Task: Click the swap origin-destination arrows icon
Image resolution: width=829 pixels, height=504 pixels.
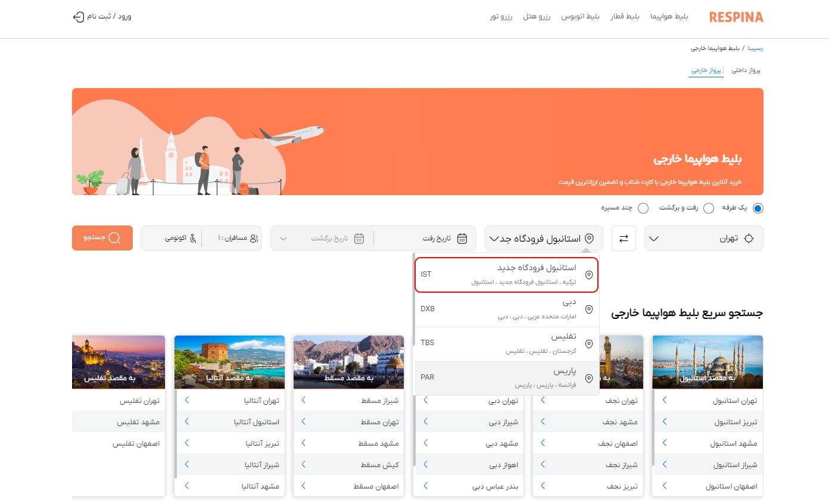Action: pos(624,237)
